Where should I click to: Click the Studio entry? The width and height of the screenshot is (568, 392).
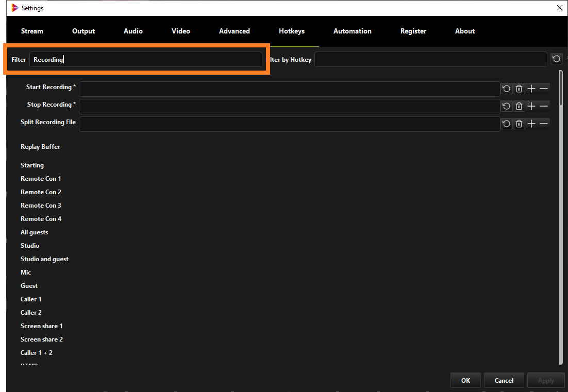(30, 245)
